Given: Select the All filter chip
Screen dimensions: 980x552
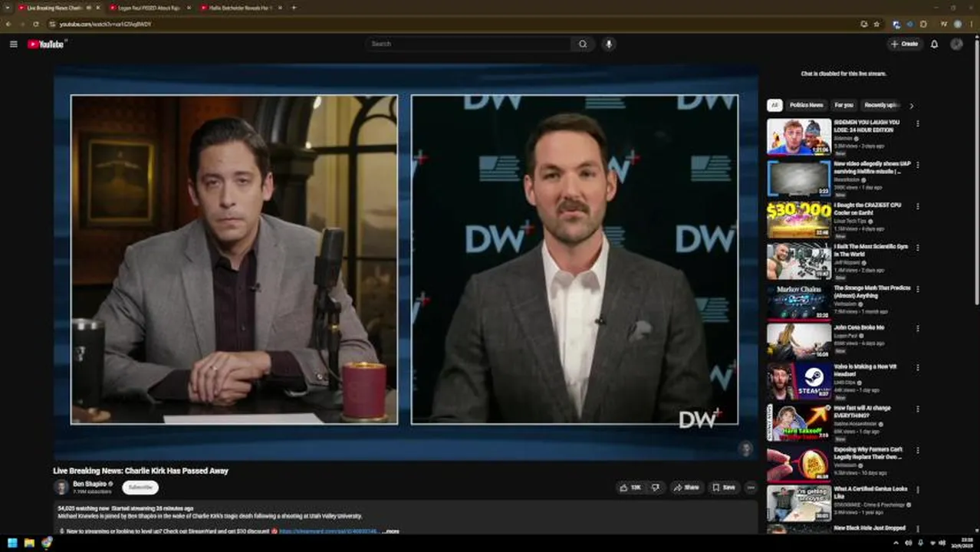Looking at the screenshot, I should (x=774, y=105).
